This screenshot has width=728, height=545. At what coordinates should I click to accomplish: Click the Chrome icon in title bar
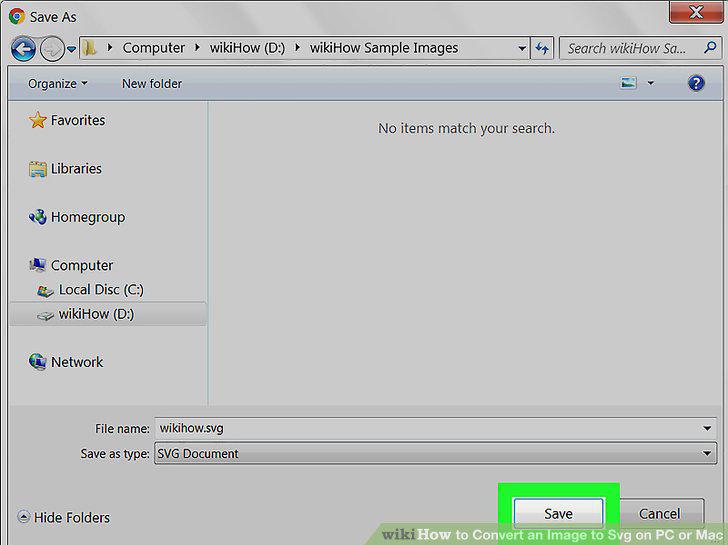tap(17, 16)
